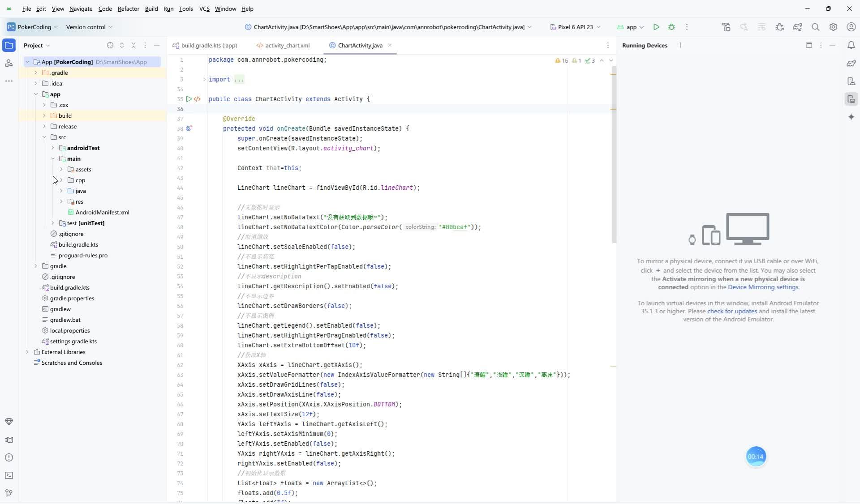Open the Refactor menu
This screenshot has height=504, width=860.
click(128, 9)
